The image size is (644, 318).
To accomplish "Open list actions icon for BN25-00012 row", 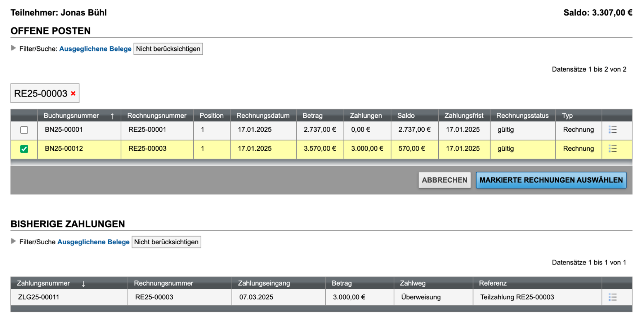I will coord(612,149).
